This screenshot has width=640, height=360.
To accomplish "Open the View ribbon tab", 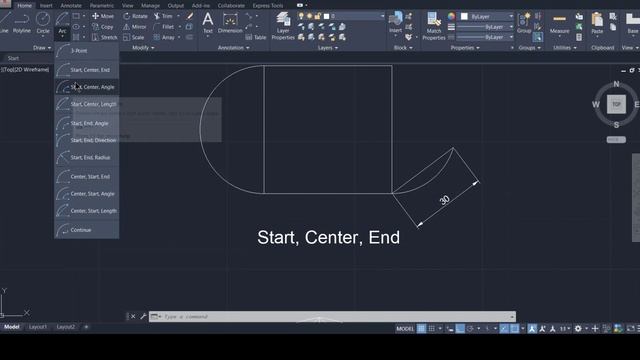I will (128, 6).
